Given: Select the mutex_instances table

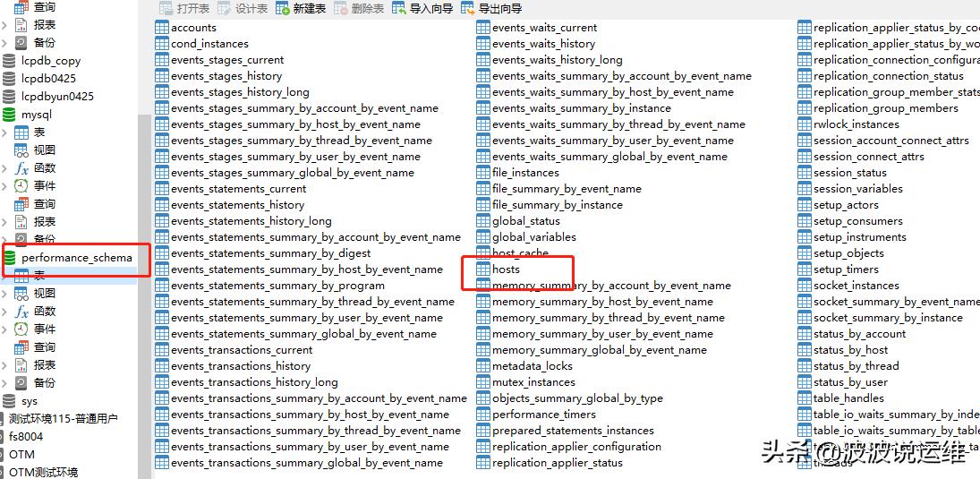Looking at the screenshot, I should click(533, 382).
